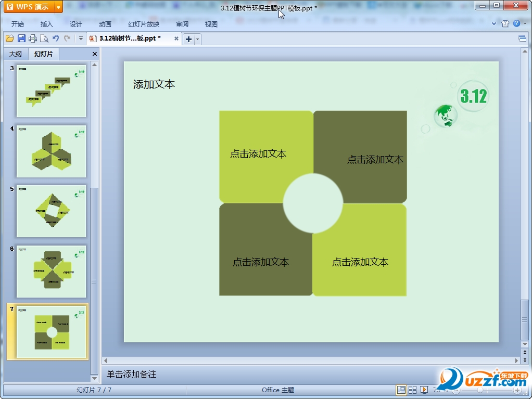Open the 审阅 ribbon tab
Viewport: 532px width, 399px height.
182,24
